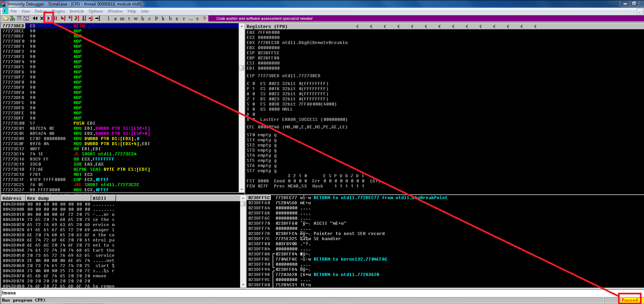The width and height of the screenshot is (644, 304).
Task: Click the command input box containing !mona
Action: (x=308, y=293)
